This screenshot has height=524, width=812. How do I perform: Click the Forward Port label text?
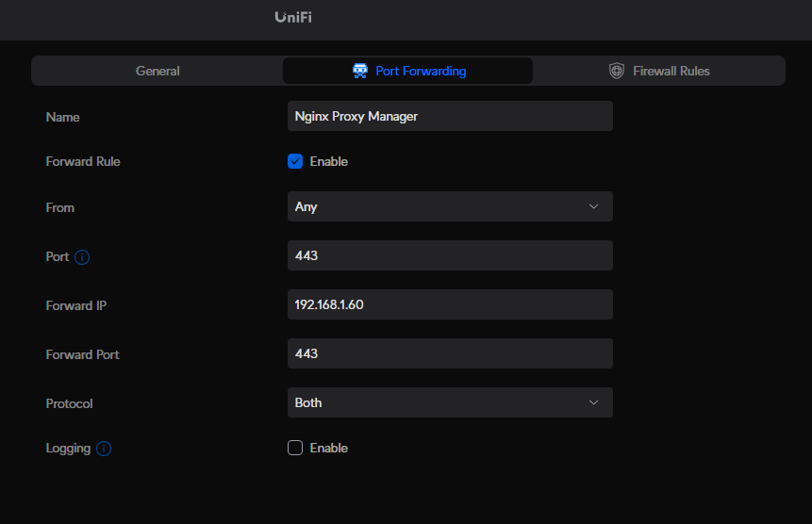(82, 355)
